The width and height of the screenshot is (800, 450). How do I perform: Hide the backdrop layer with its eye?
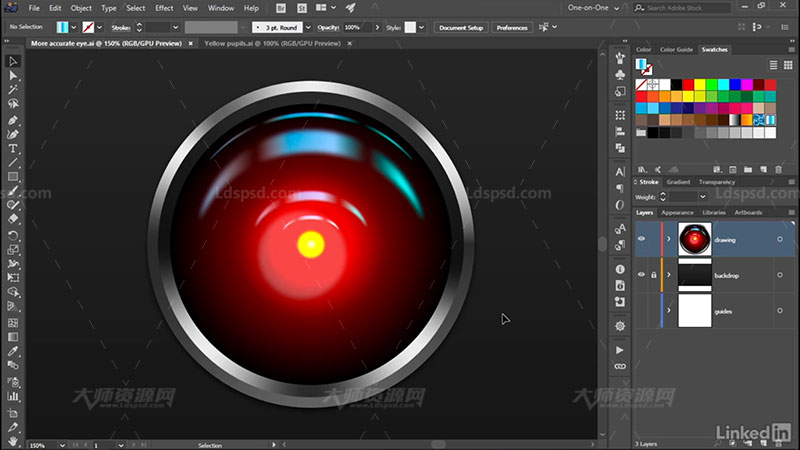641,274
